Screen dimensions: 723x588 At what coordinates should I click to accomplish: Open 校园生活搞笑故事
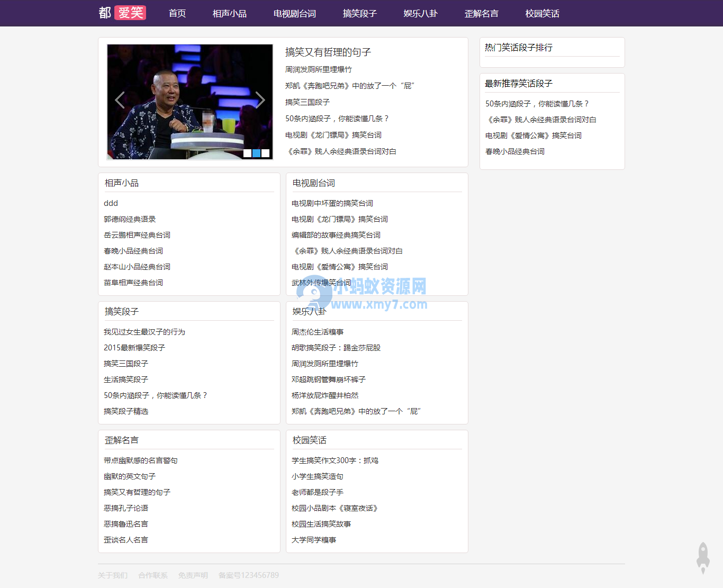tap(321, 524)
